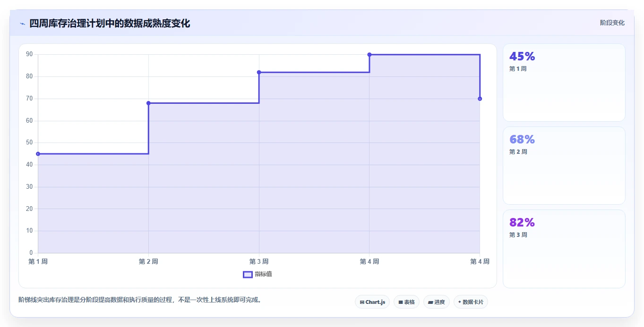The image size is (644, 327).
Task: Open the 82% stat card
Action: click(x=564, y=249)
